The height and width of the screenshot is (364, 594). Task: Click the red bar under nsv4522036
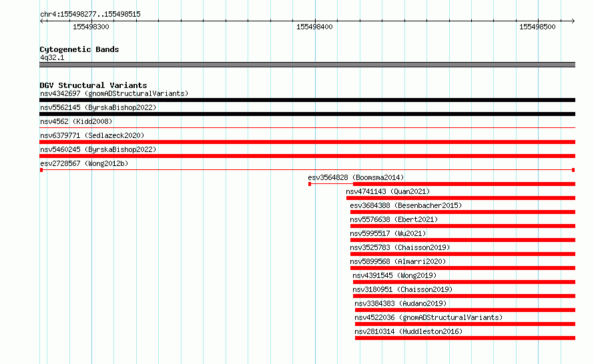(x=465, y=324)
